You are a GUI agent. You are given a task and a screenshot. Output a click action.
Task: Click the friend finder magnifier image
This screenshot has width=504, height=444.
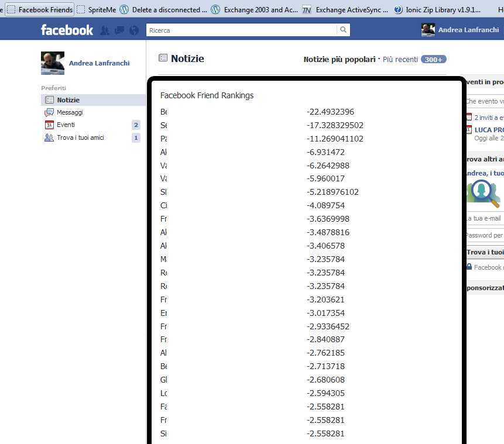click(484, 193)
